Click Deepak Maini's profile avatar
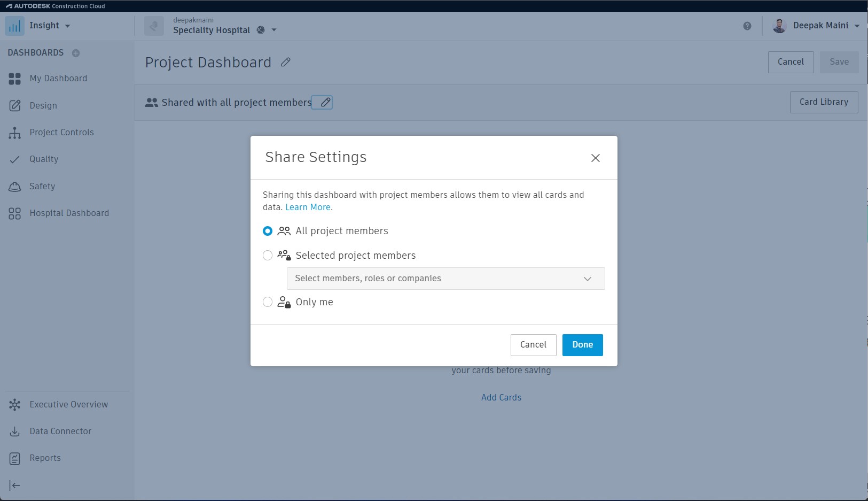Image resolution: width=868 pixels, height=501 pixels. pos(779,26)
